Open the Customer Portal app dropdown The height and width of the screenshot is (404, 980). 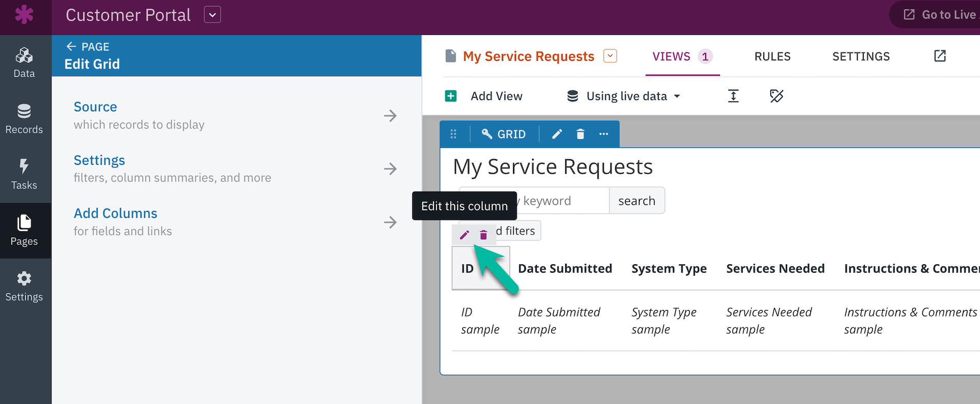213,15
